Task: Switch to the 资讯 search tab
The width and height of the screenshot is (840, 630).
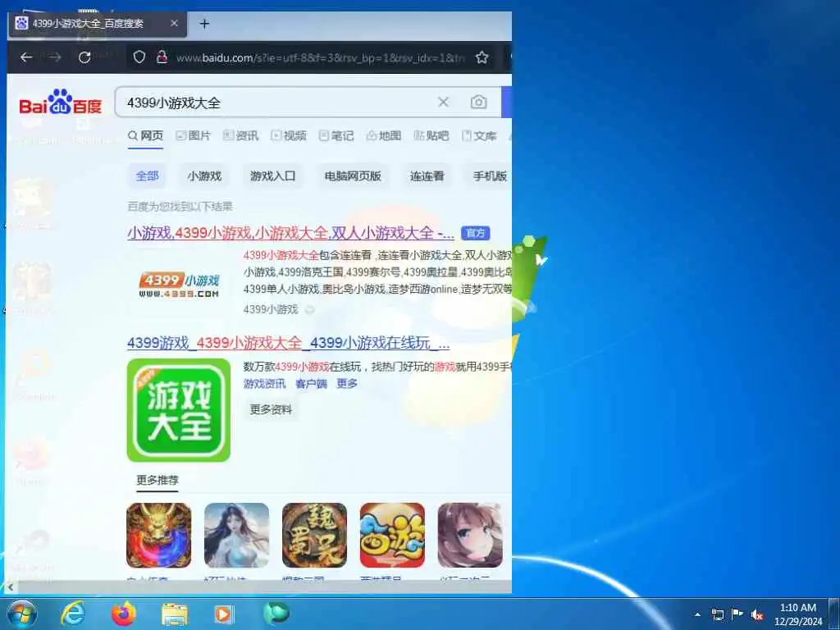Action: (x=240, y=136)
